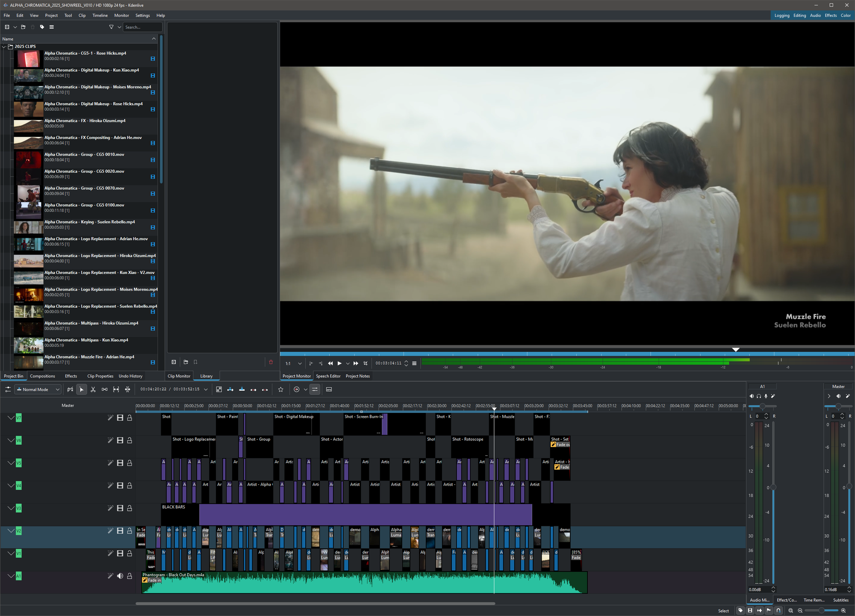The width and height of the screenshot is (855, 616).
Task: Open the Normal Mode edit dropdown
Action: coord(38,389)
